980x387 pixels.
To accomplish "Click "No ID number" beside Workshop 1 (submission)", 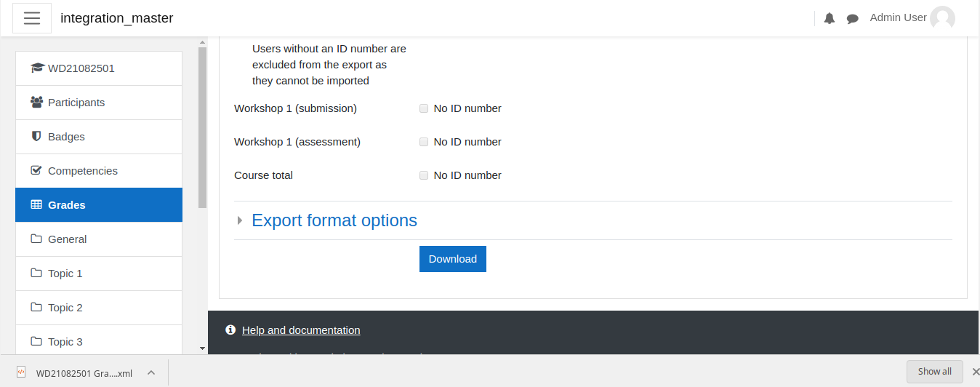I will pyautogui.click(x=467, y=108).
